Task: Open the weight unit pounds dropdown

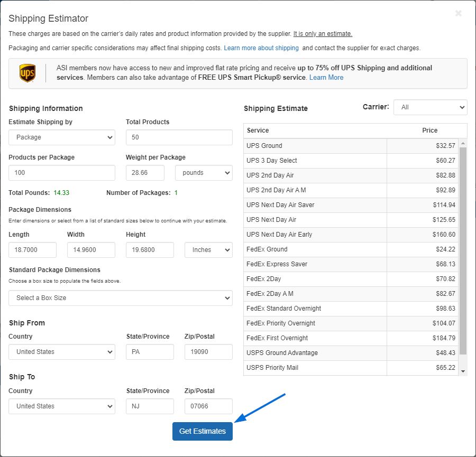Action: coord(204,173)
